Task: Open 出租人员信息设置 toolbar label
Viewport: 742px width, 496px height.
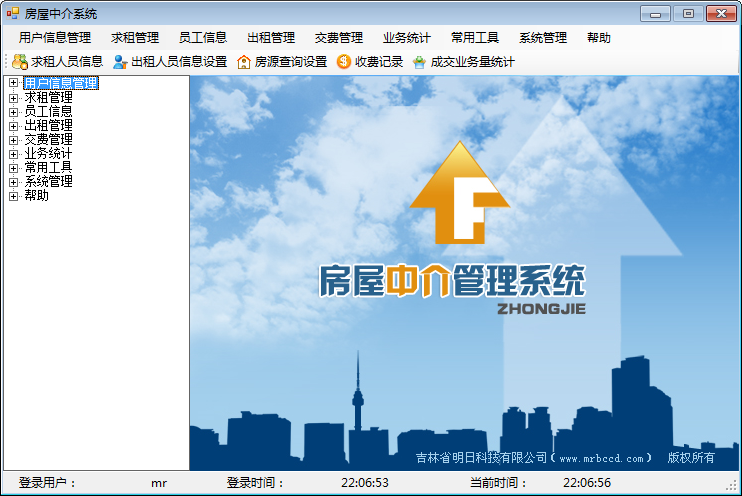Action: [179, 62]
